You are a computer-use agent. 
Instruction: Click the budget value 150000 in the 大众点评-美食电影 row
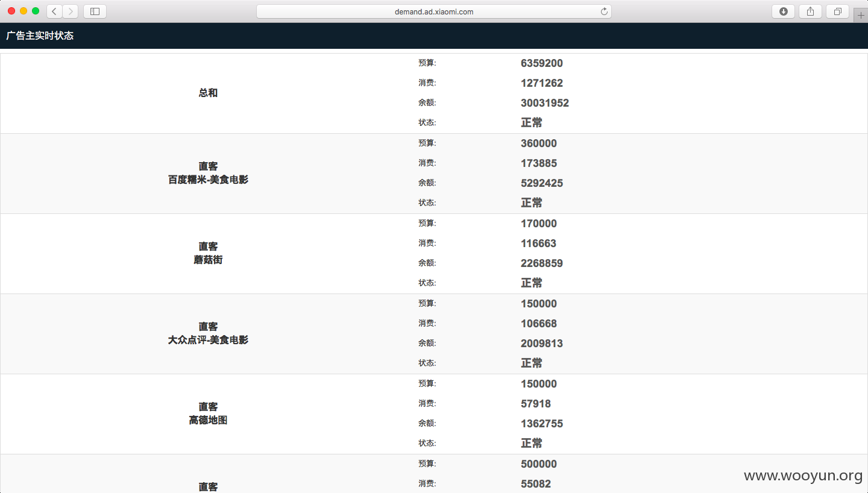(539, 304)
